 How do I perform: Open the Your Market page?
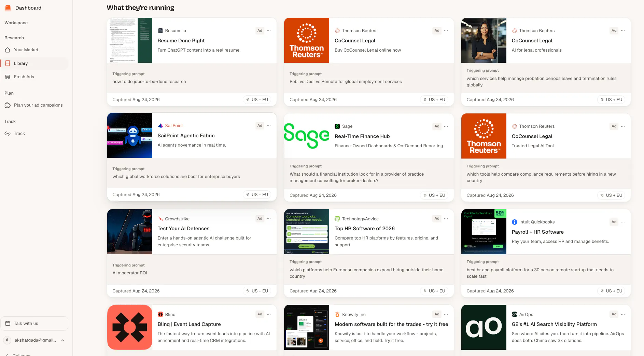point(26,50)
